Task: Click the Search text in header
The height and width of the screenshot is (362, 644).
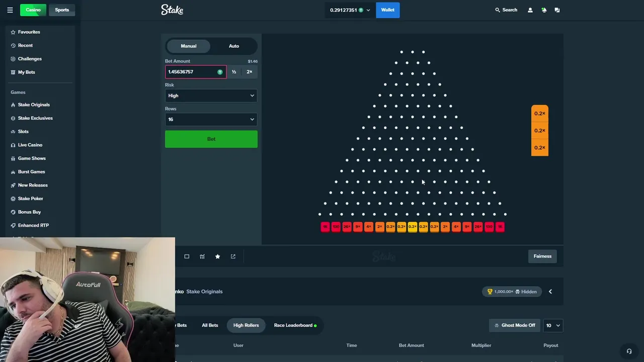Action: click(x=510, y=10)
